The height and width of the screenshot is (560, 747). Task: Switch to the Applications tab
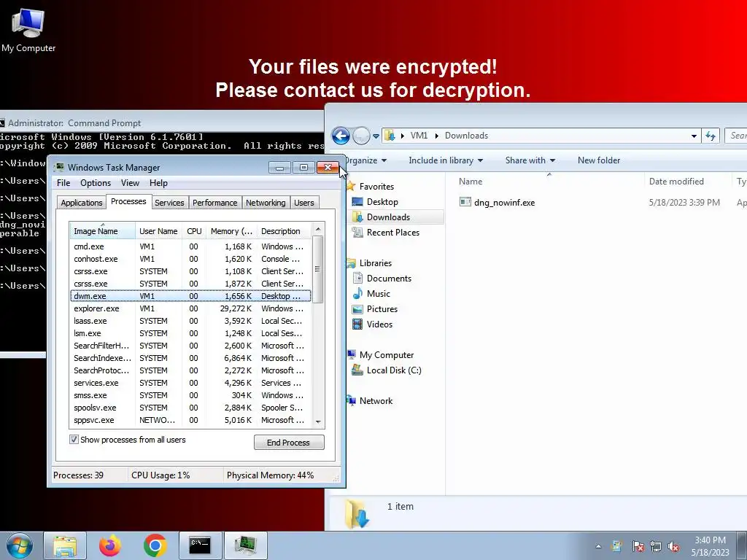[x=82, y=203]
